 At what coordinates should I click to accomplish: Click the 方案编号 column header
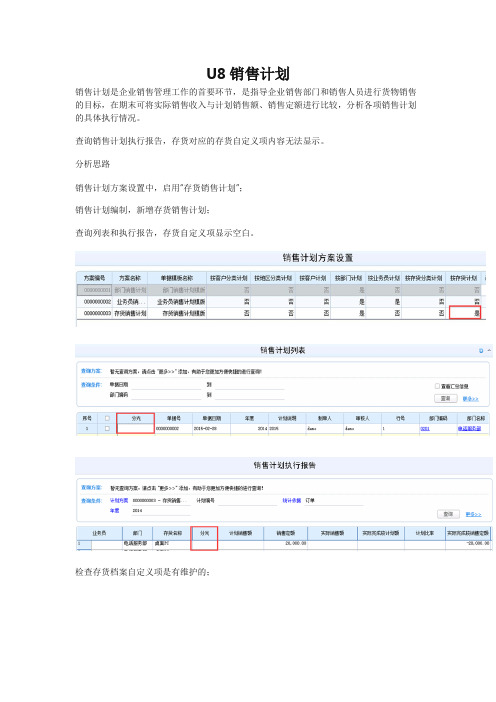click(94, 278)
